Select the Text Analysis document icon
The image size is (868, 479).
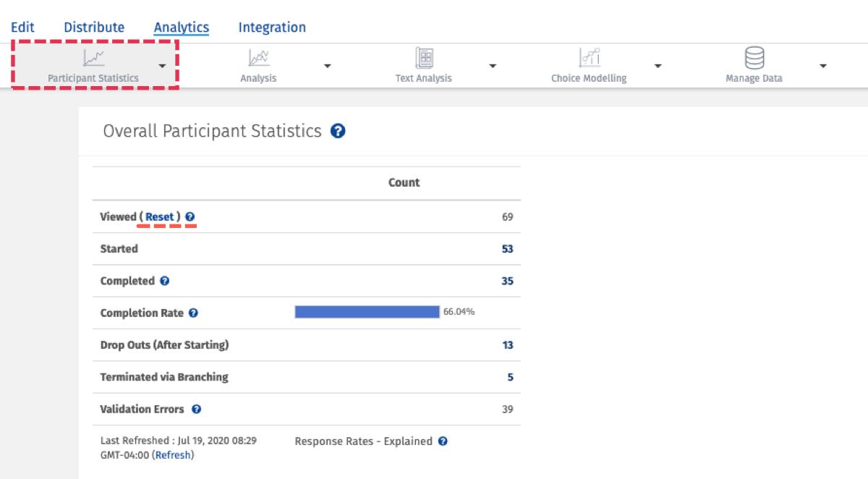[x=424, y=58]
